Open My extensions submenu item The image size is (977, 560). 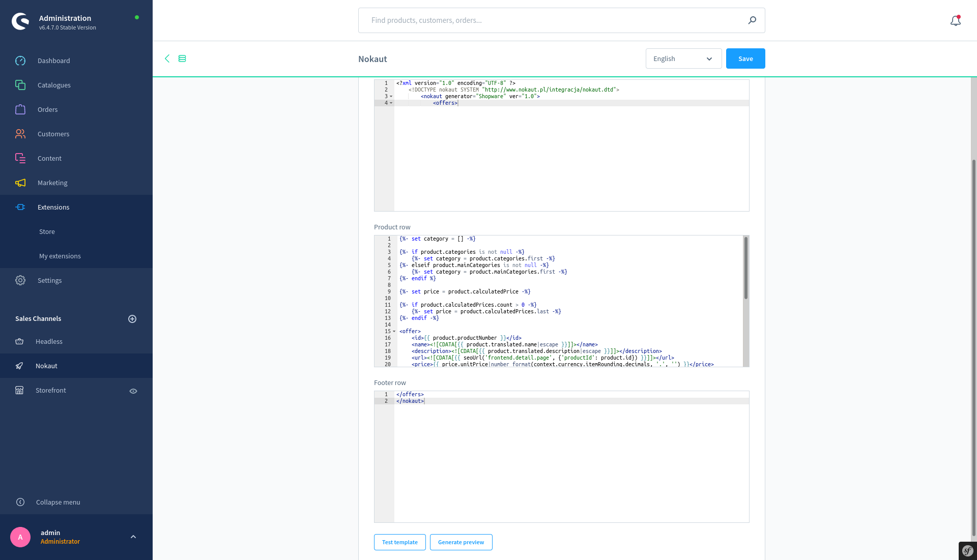60,256
